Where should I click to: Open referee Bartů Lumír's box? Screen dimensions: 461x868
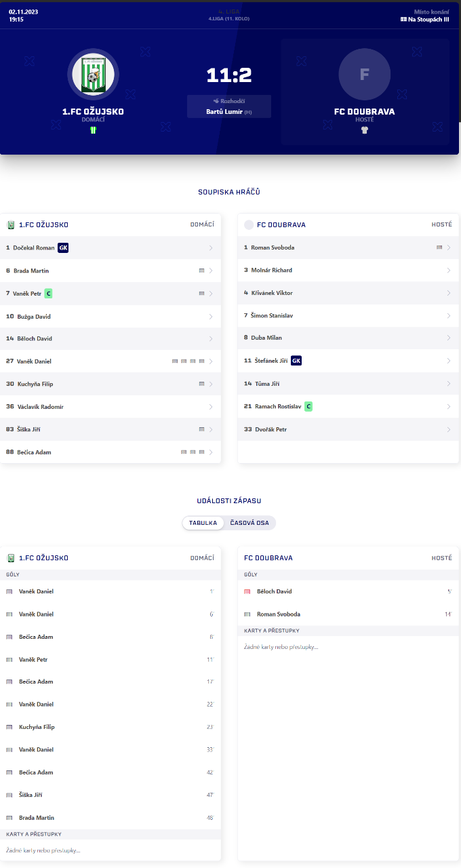click(229, 107)
